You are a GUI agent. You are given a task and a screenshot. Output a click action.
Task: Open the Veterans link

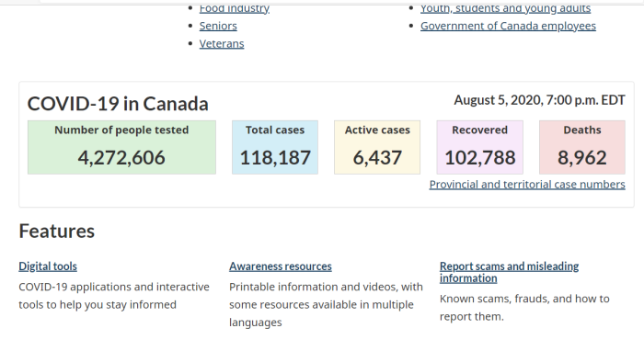click(x=222, y=43)
